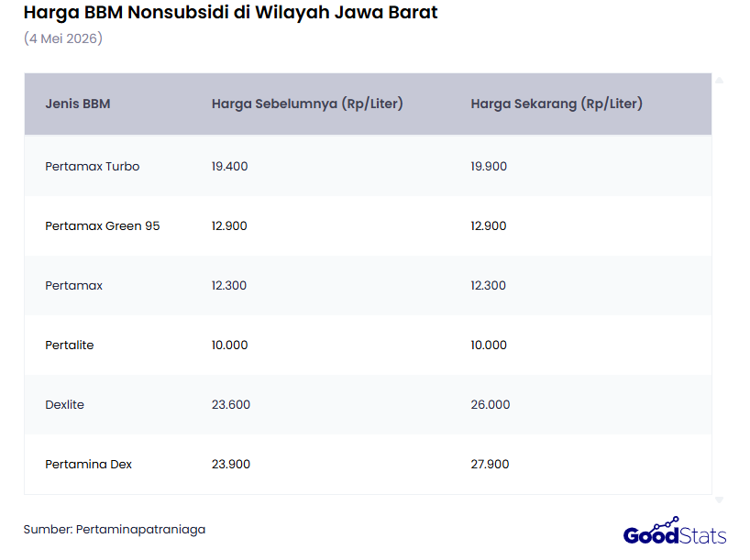
Task: Select the 'Pertamax Turbo' row label
Action: [93, 167]
